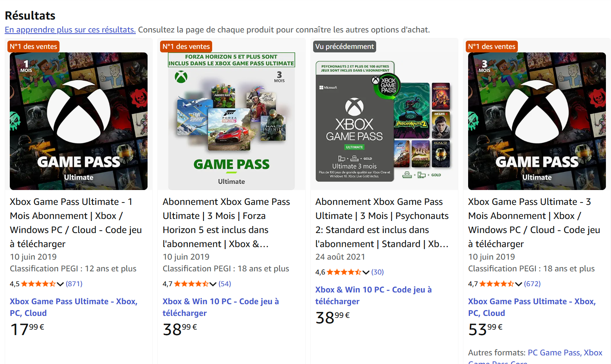The width and height of the screenshot is (611, 364).
Task: Click the 17,99 € price
Action: [x=27, y=329]
